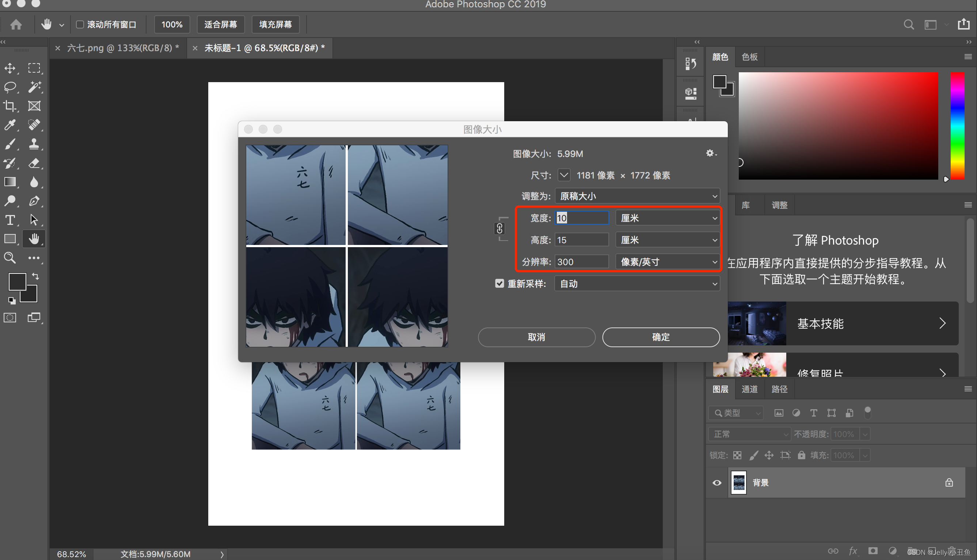The height and width of the screenshot is (560, 977).
Task: Select the Eraser tool
Action: pos(34,163)
